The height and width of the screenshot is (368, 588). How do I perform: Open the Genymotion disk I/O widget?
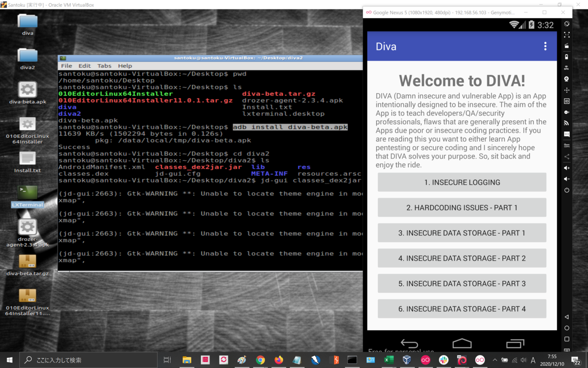pos(566,112)
